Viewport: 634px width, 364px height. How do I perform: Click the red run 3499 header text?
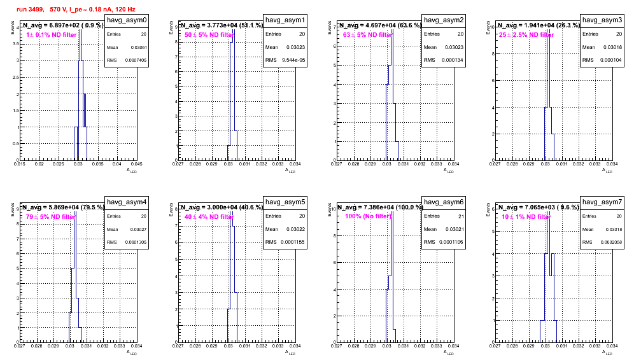[x=76, y=10]
